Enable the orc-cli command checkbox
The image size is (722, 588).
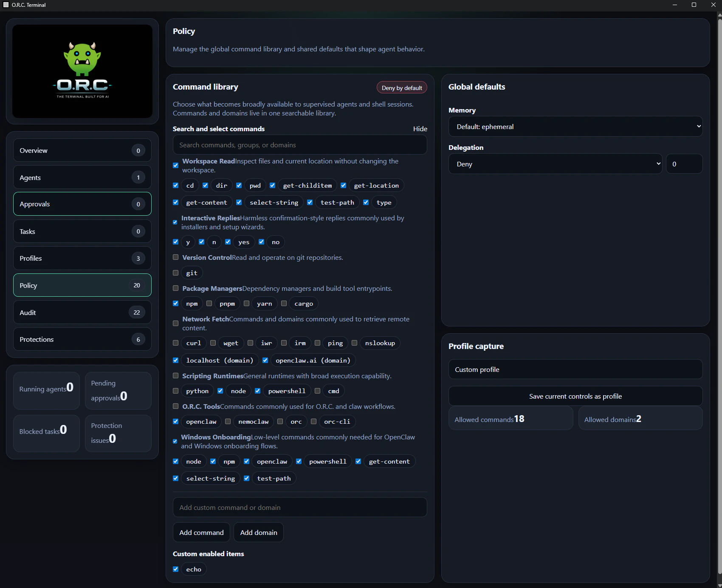click(x=314, y=422)
